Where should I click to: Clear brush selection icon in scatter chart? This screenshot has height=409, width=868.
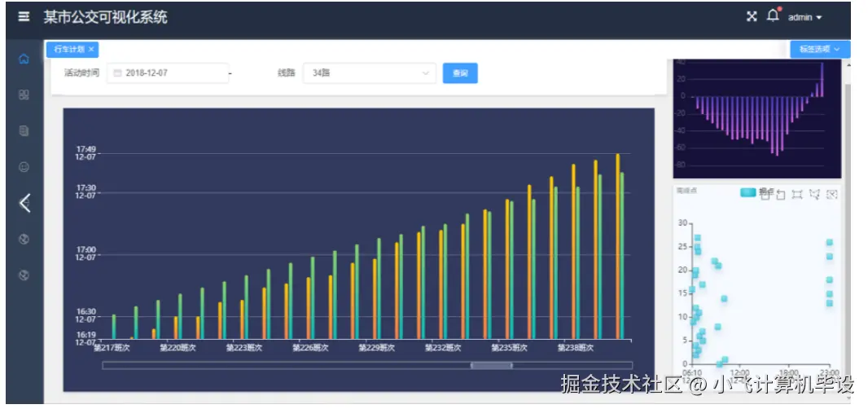tap(831, 194)
